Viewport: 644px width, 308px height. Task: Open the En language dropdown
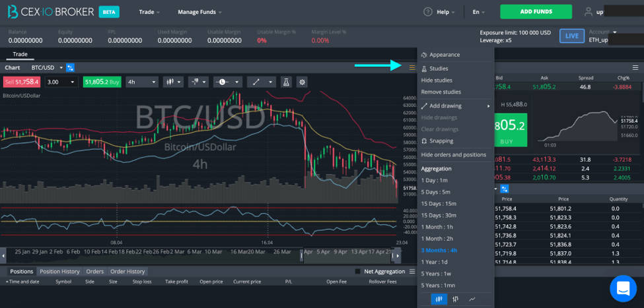tap(478, 12)
